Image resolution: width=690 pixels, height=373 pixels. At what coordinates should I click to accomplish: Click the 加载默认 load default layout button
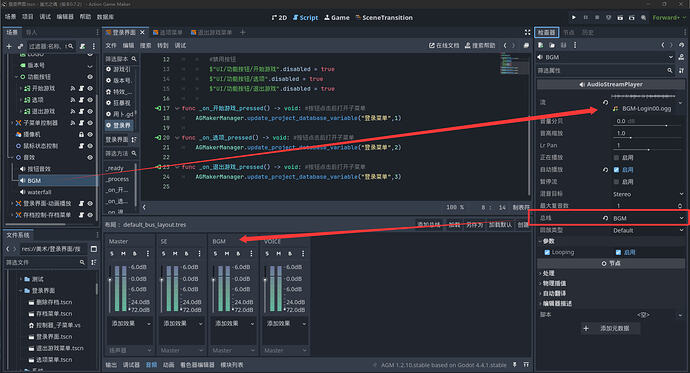pyautogui.click(x=500, y=225)
